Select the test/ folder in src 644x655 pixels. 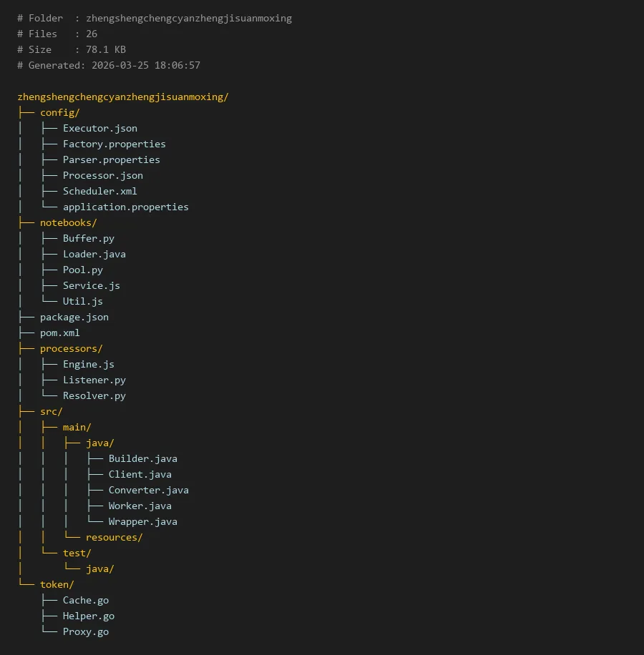tap(77, 553)
